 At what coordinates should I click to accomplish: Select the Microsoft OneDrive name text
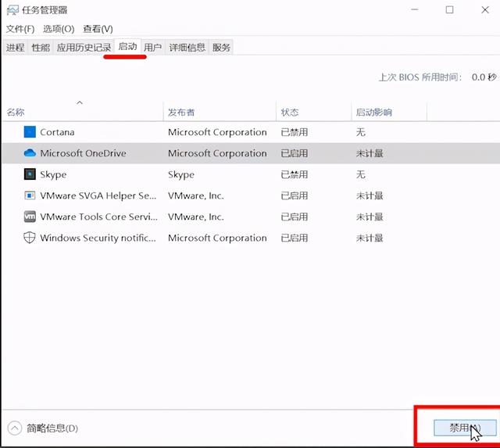[83, 153]
